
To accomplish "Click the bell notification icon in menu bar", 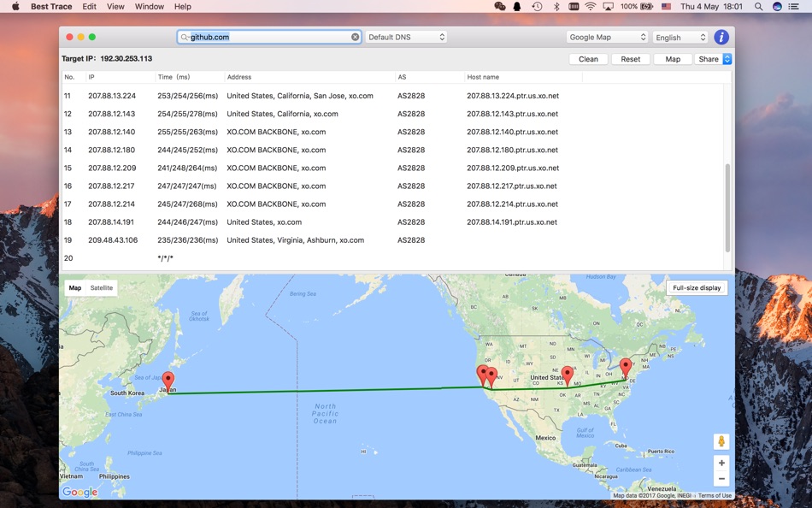I will [517, 6].
